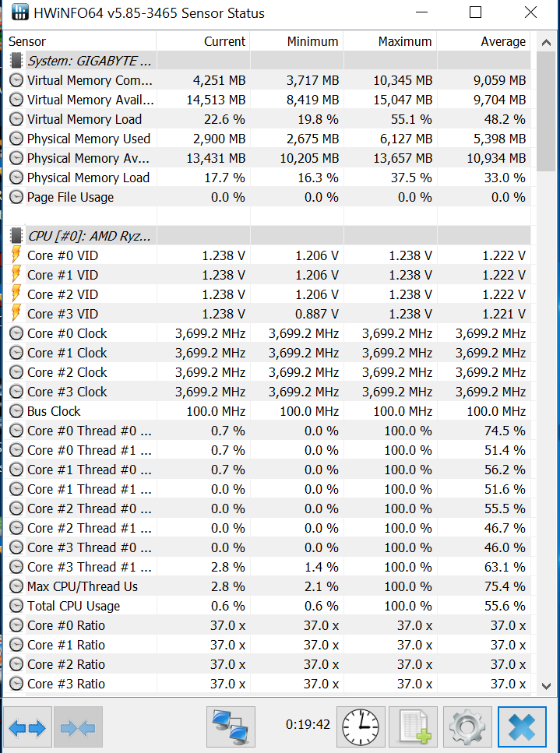Viewport: 560px width, 753px height.
Task: Open sensor settings gear icon
Action: point(467,728)
